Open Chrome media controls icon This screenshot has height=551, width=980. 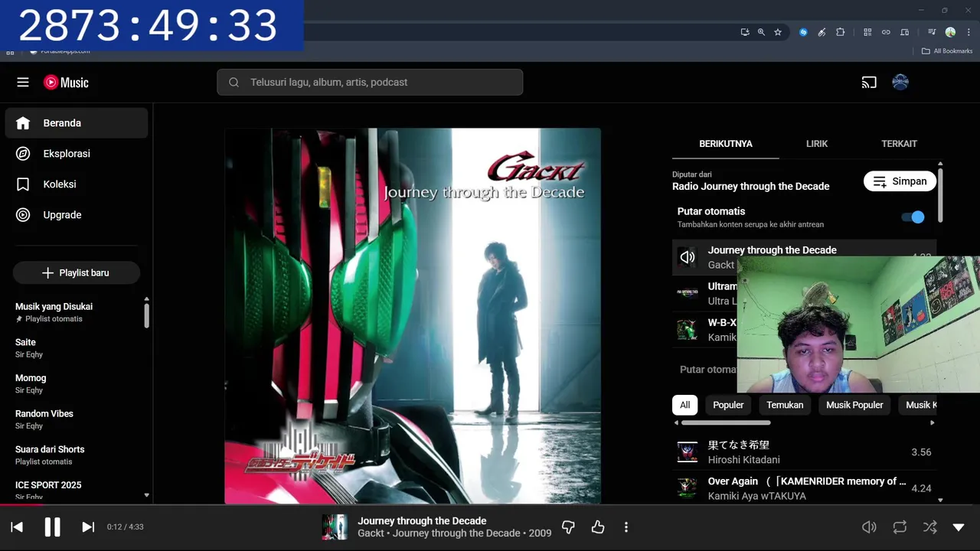pyautogui.click(x=932, y=32)
